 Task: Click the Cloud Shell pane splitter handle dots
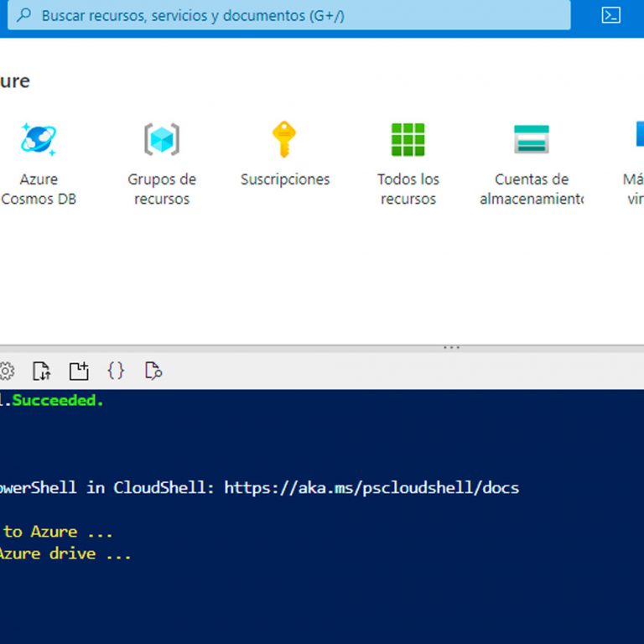pos(451,347)
